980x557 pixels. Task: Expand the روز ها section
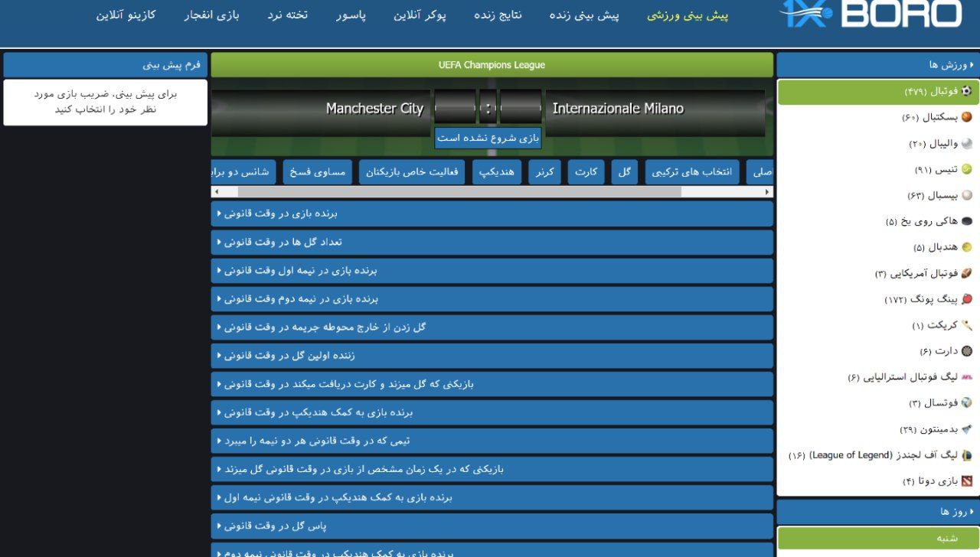tap(876, 513)
